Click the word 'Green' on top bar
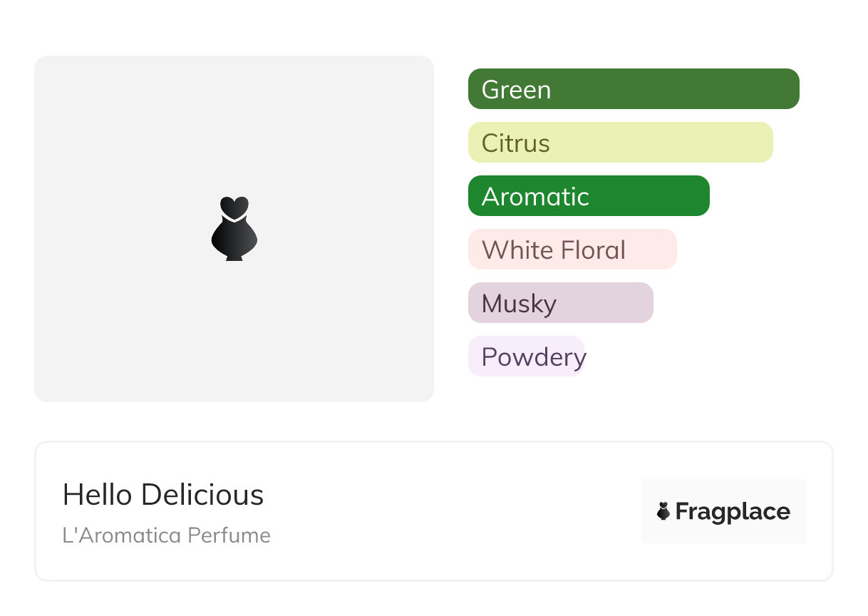Screen dimensions: 868x616 [x=516, y=90]
